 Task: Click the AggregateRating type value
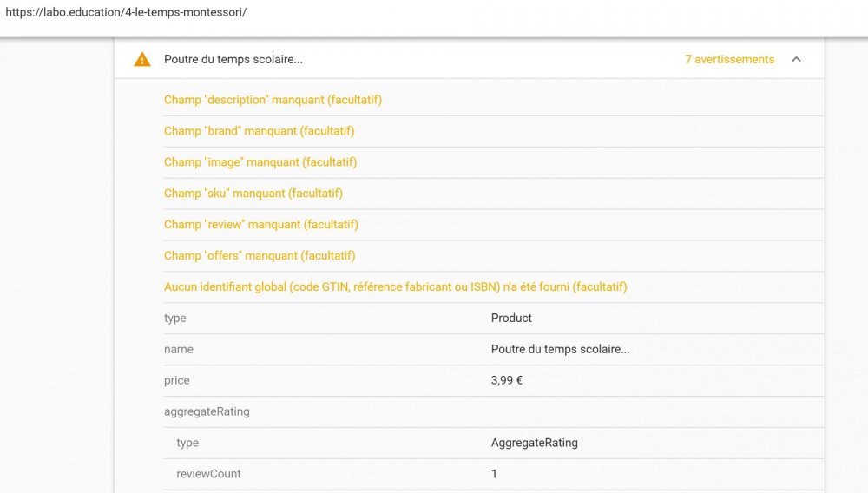pyautogui.click(x=534, y=444)
